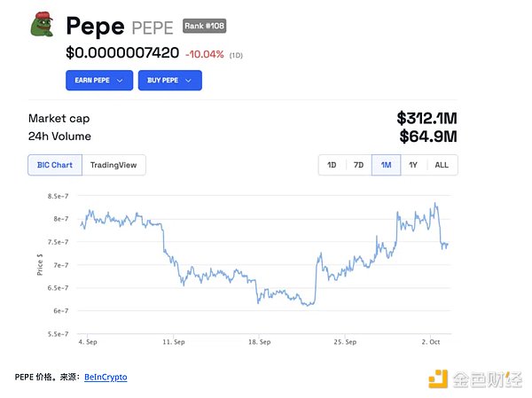532x398 pixels.
Task: Select the 1Y time range
Action: [x=413, y=165]
